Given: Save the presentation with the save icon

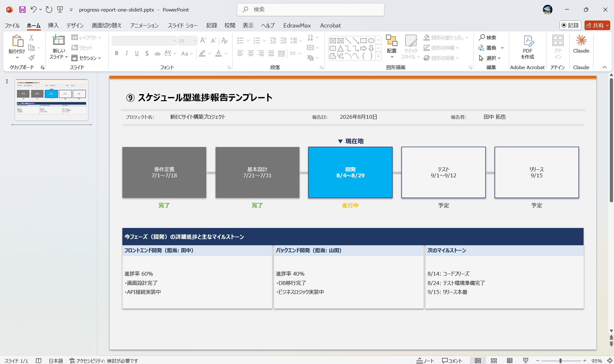Looking at the screenshot, I should click(x=22, y=10).
